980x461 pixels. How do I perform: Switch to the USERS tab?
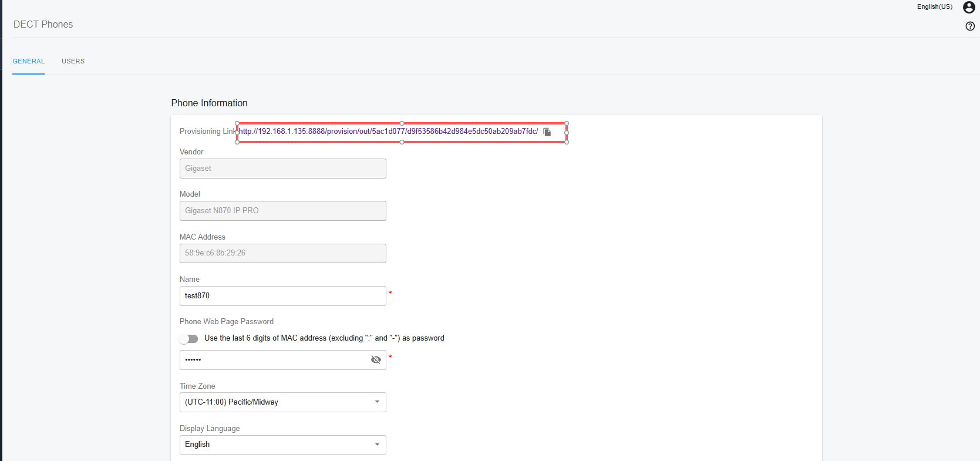(73, 61)
